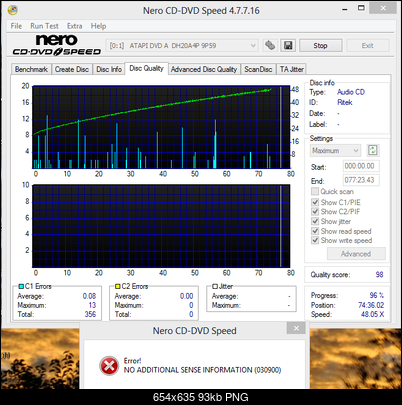Open the Maximum speed dropdown
The height and width of the screenshot is (405, 402).
point(335,151)
